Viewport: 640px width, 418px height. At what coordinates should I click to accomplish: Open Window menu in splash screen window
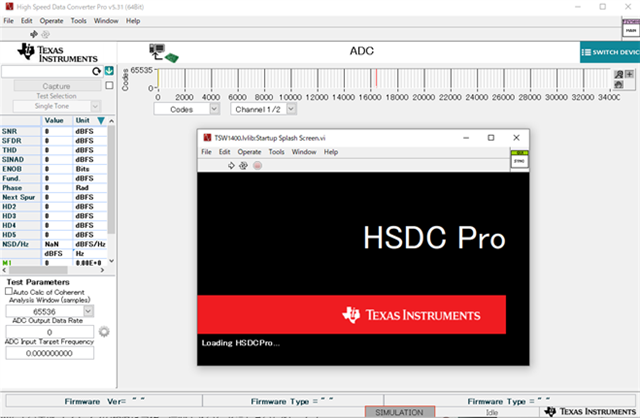[304, 152]
